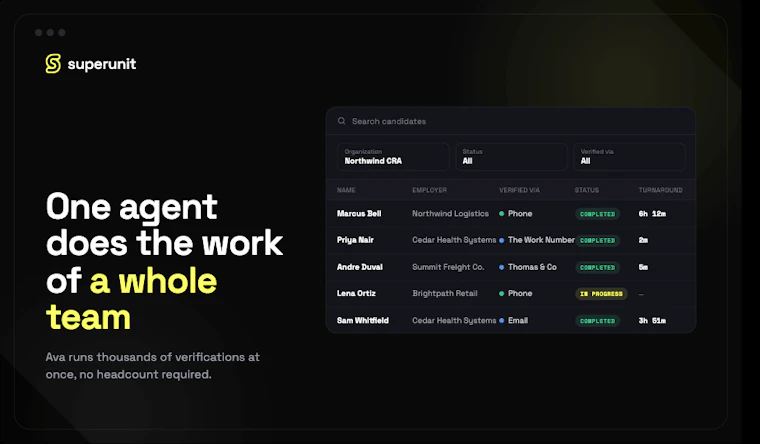Image resolution: width=760 pixels, height=444 pixels.
Task: Sort by the NAME column header
Action: [x=346, y=190]
